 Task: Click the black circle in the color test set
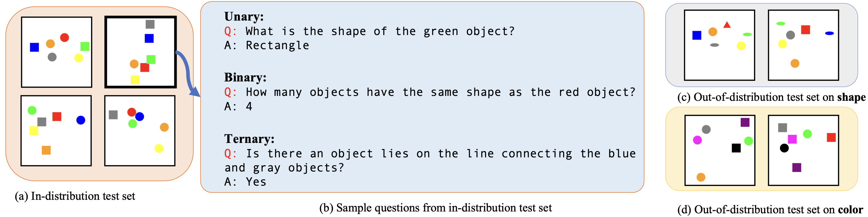(x=784, y=148)
